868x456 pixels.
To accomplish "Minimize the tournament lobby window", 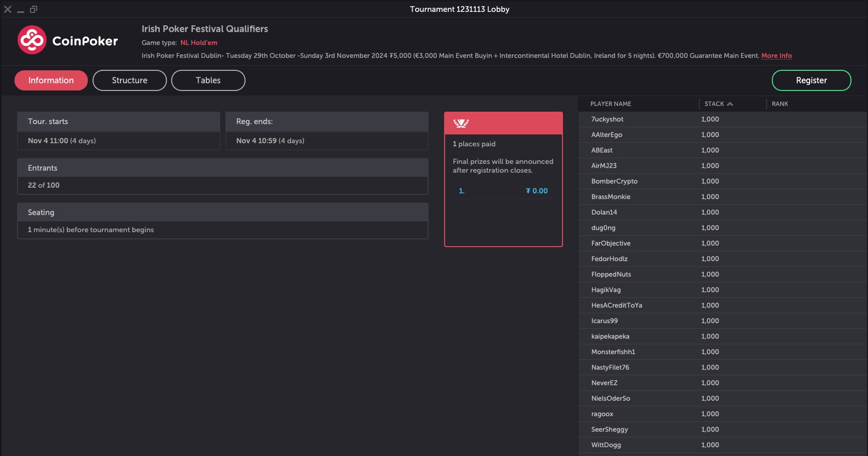I will pos(21,9).
